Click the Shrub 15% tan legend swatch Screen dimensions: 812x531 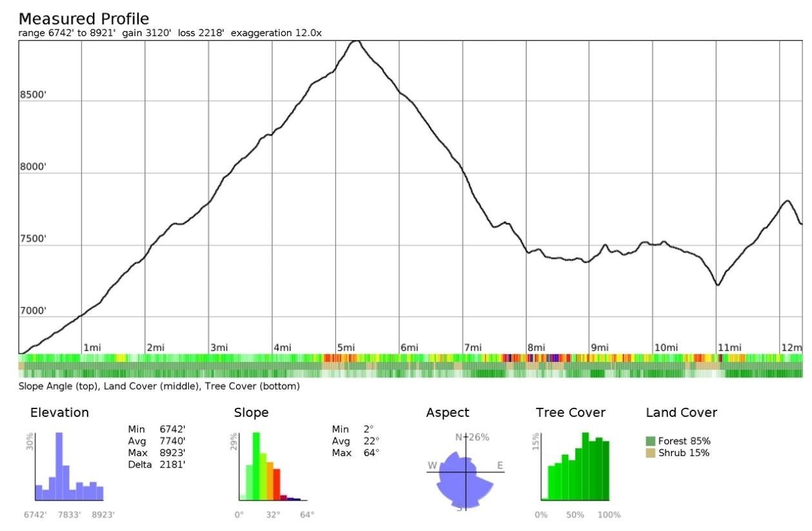[x=651, y=453]
